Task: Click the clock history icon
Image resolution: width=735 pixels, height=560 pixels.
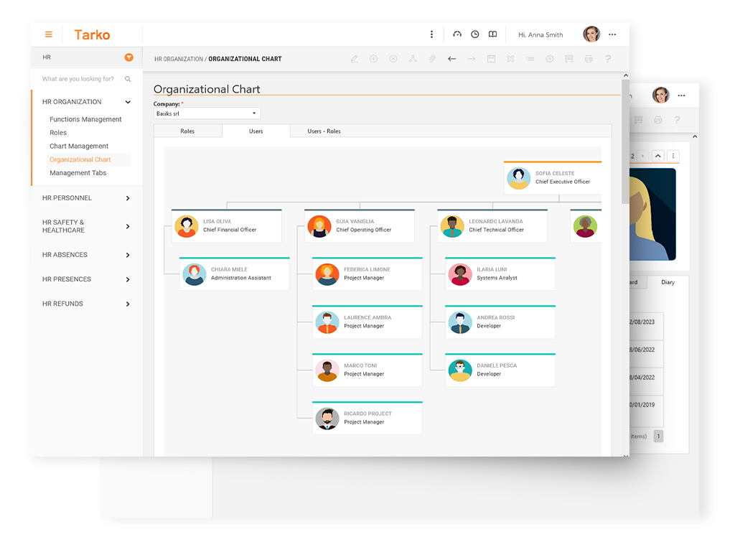Action: [x=474, y=34]
